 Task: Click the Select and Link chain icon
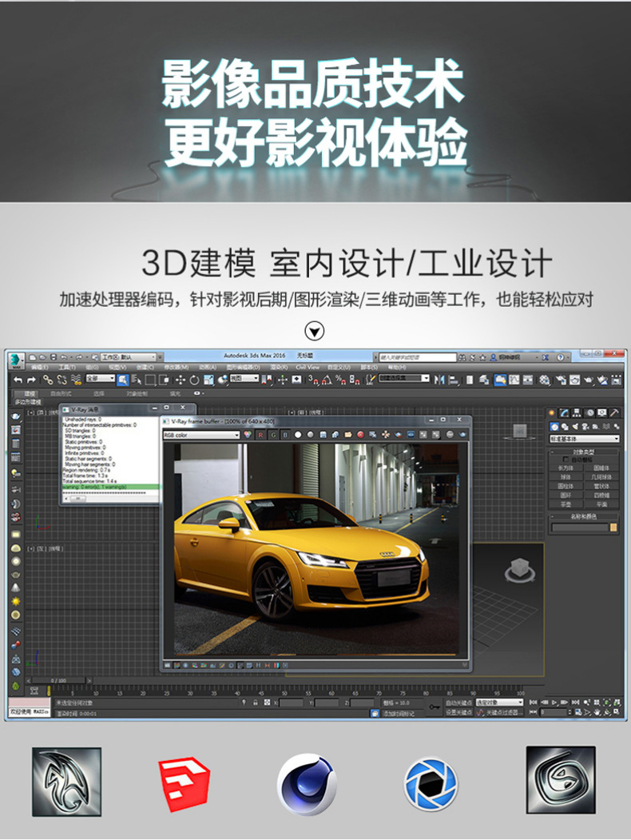(x=48, y=379)
